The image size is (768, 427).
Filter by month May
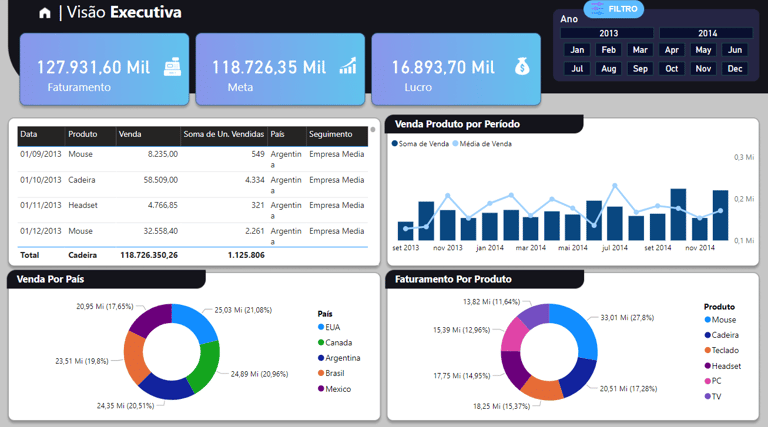[x=703, y=50]
